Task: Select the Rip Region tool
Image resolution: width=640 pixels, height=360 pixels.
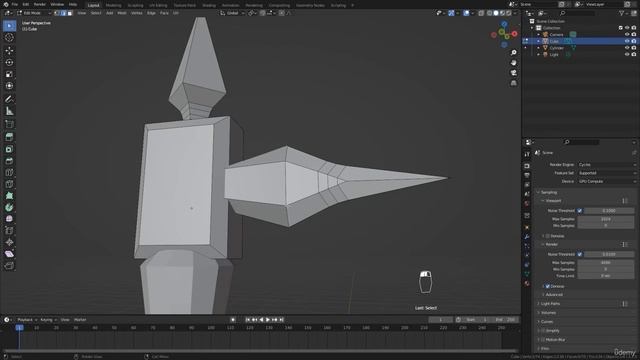Action: 9,266
